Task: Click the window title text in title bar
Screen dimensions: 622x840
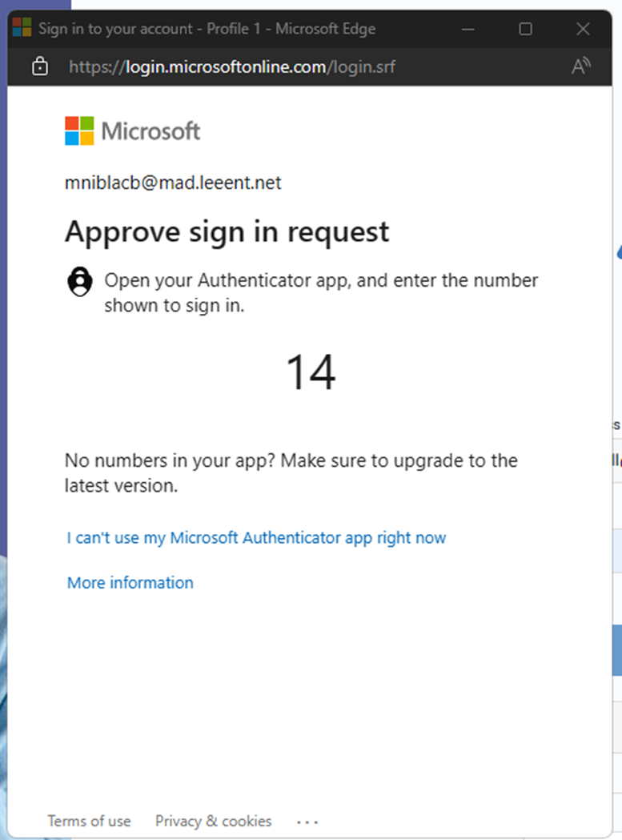Action: [207, 29]
